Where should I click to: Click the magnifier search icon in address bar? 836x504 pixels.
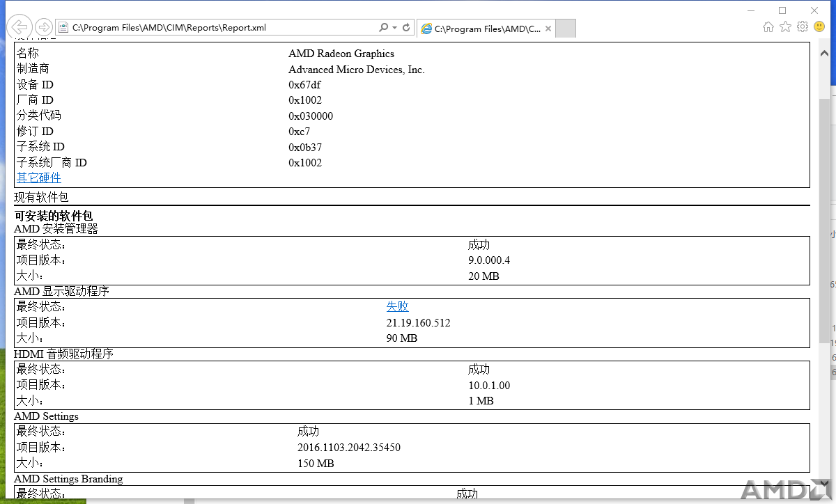click(383, 28)
